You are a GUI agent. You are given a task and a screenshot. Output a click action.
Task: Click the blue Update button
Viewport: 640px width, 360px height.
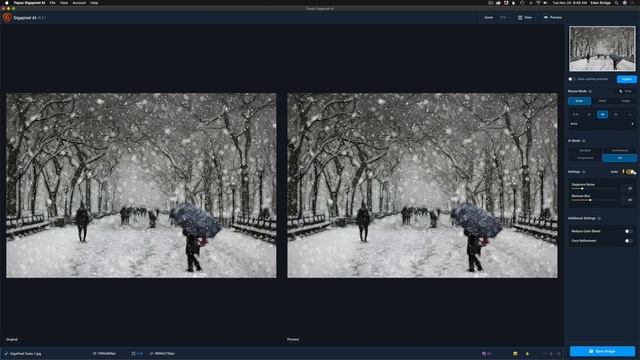tap(627, 79)
